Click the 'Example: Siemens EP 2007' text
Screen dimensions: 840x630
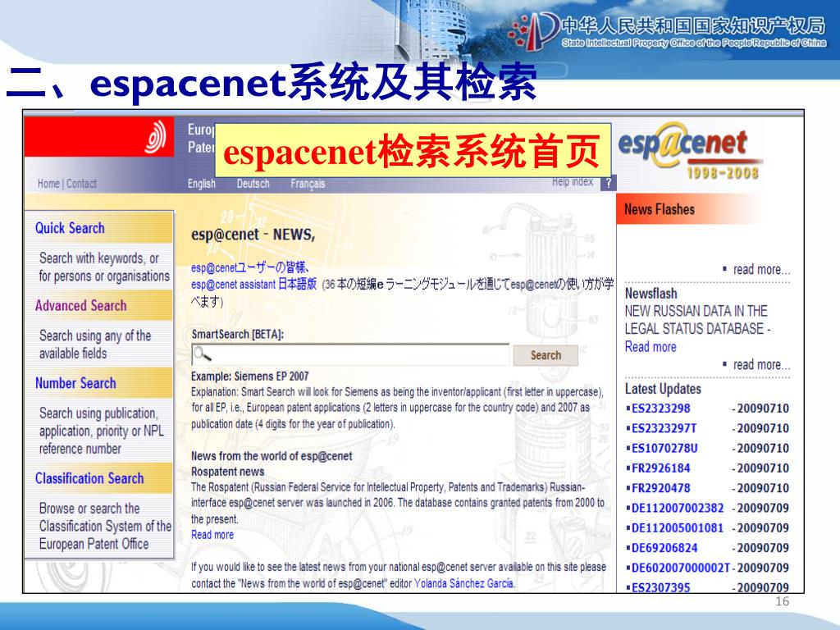tap(249, 376)
